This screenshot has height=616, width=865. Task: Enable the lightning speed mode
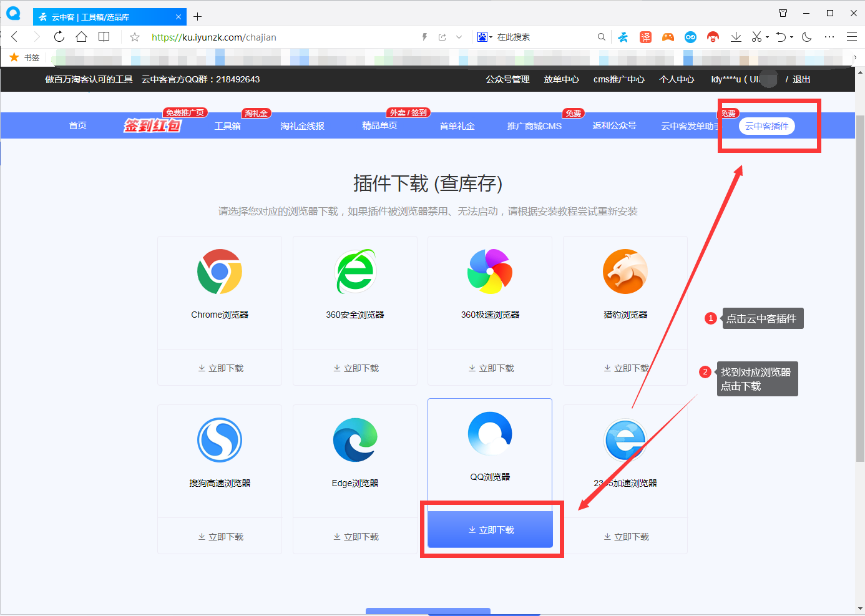click(424, 37)
